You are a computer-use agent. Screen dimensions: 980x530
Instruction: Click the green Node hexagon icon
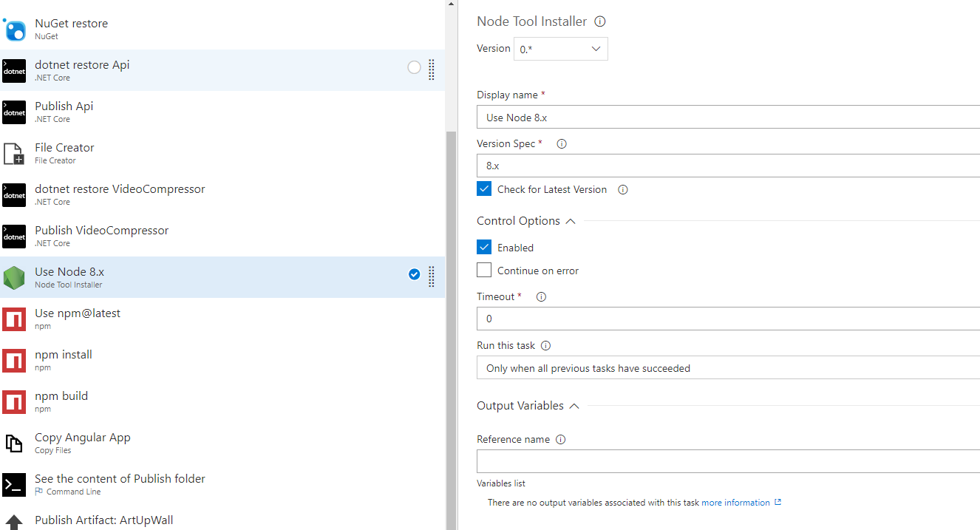coord(14,278)
